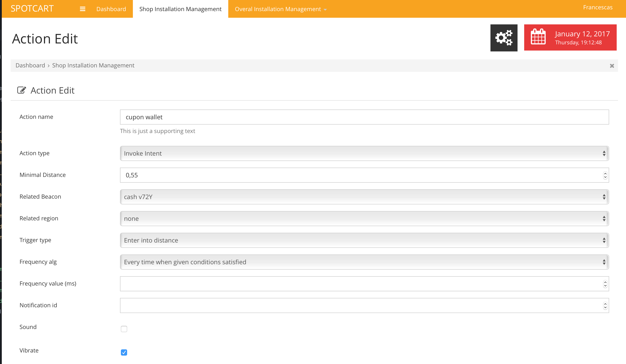
Task: Click the Action Edit pencil icon
Action: (x=21, y=90)
